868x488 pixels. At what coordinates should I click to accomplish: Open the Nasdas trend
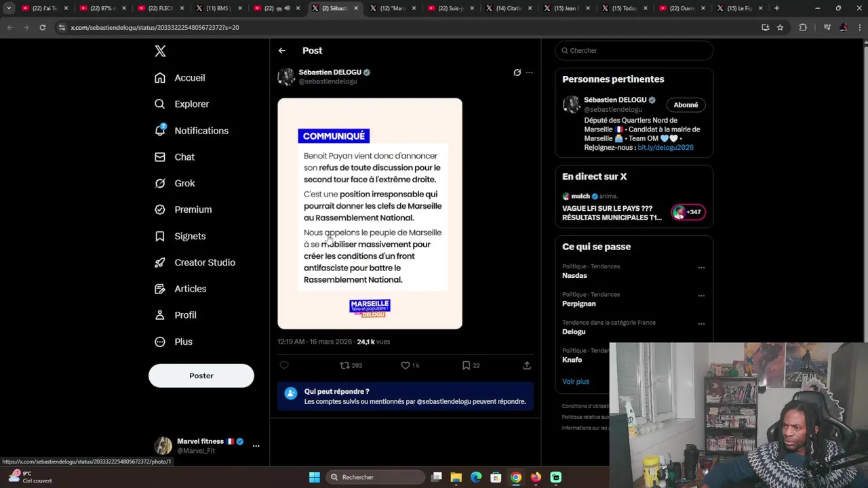tap(574, 276)
